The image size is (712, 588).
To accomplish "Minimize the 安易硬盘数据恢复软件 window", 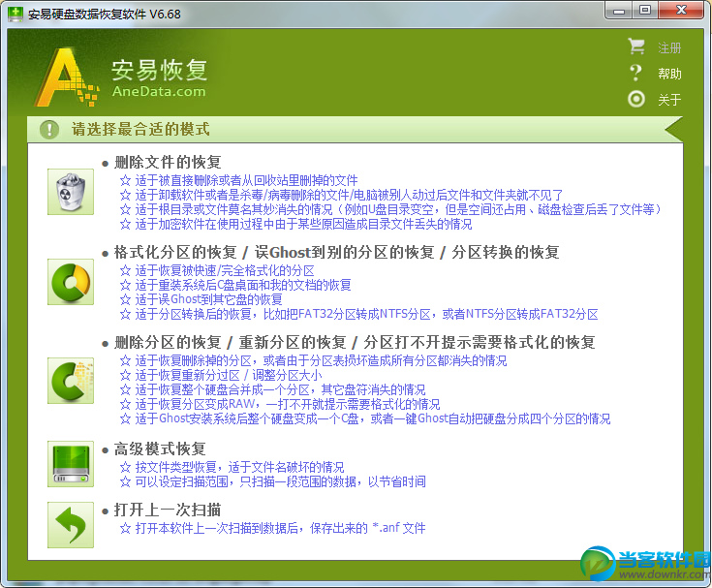I will (x=618, y=11).
